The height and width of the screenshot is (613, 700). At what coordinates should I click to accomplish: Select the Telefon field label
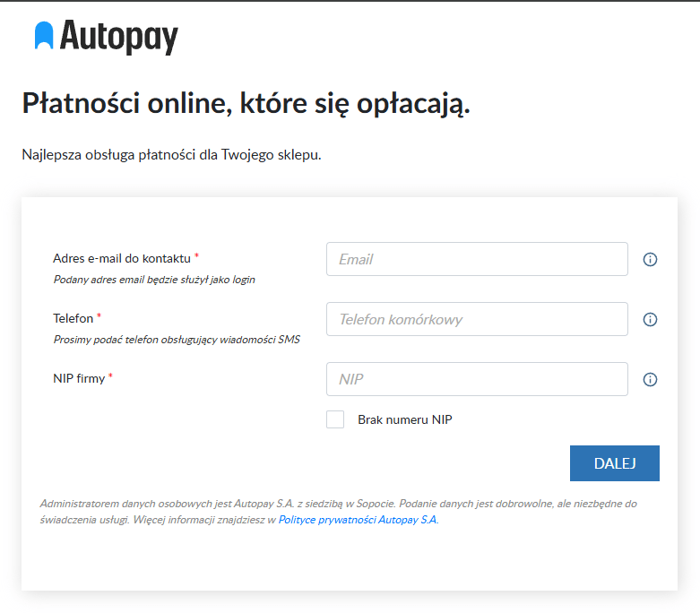tap(73, 318)
